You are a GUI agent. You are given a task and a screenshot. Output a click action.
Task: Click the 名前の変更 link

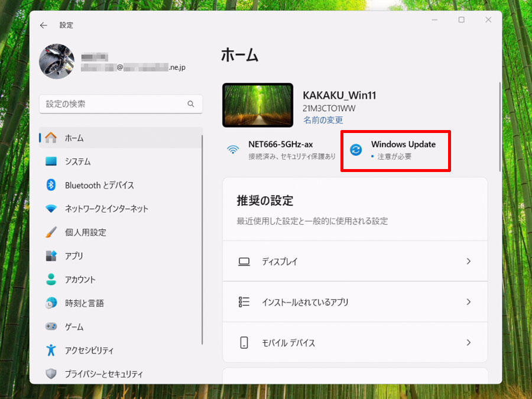[x=323, y=120]
